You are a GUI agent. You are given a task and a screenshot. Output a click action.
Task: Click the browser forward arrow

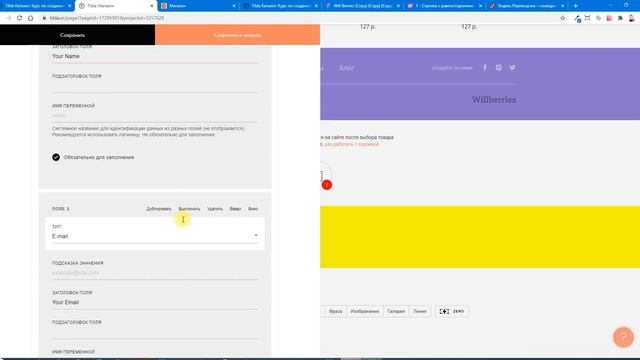pyautogui.click(x=8, y=18)
